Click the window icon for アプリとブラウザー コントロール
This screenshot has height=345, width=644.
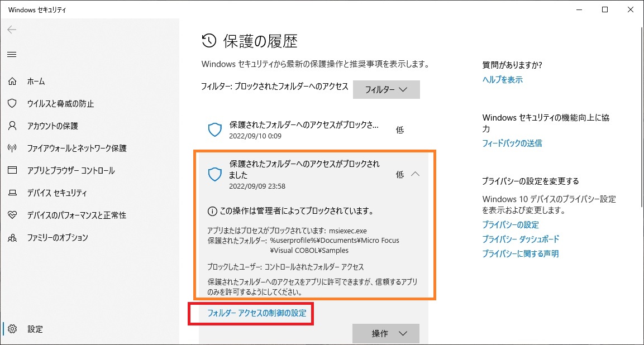coord(12,170)
